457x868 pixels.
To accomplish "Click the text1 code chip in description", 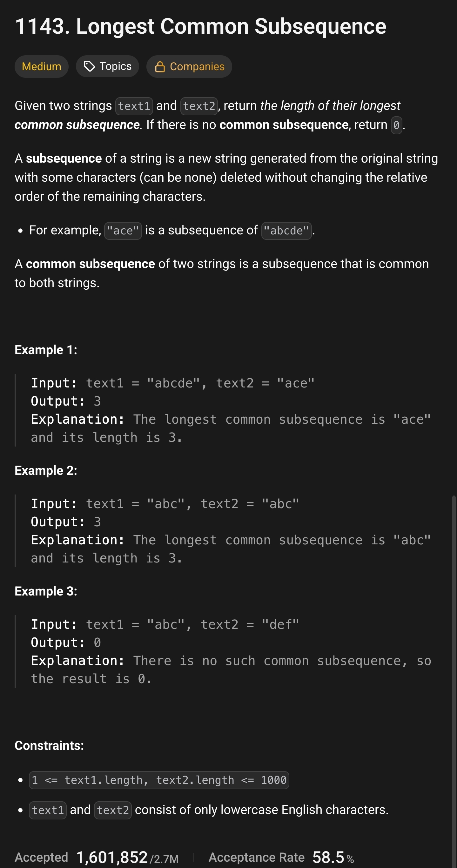I will [134, 106].
